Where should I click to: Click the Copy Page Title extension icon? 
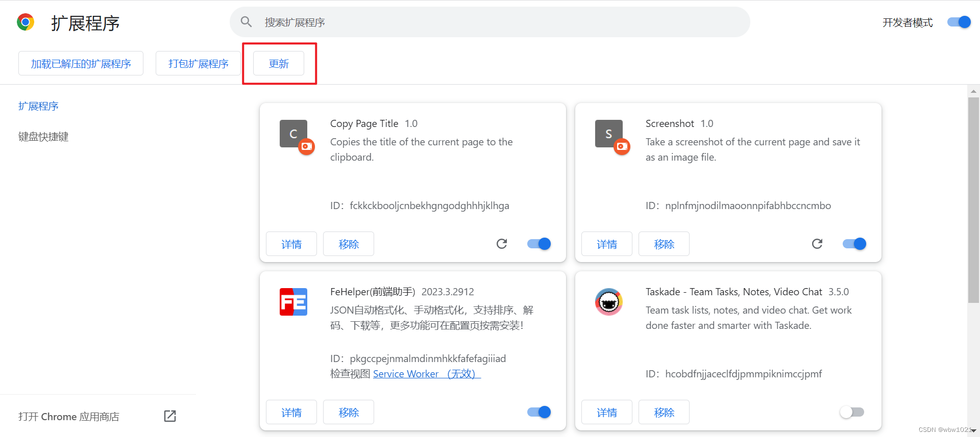tap(293, 134)
